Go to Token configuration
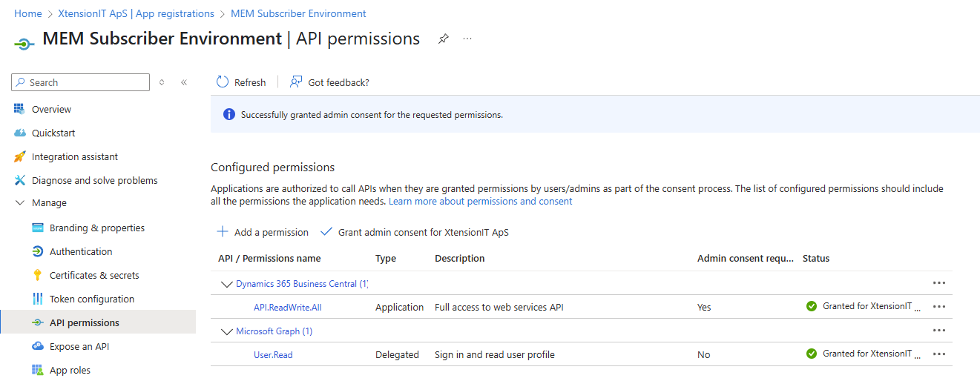980x381 pixels. point(91,299)
